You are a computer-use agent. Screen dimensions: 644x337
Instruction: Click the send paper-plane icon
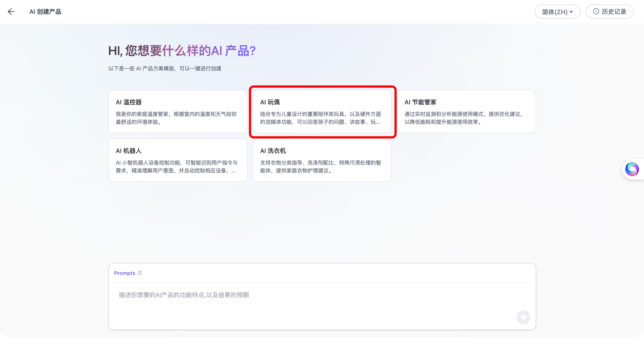point(523,317)
